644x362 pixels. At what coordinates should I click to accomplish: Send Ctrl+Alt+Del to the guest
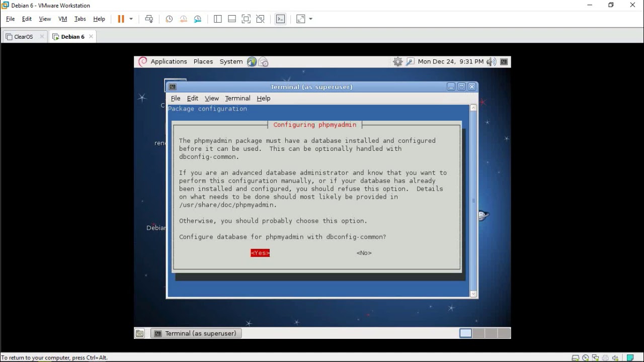(x=149, y=19)
